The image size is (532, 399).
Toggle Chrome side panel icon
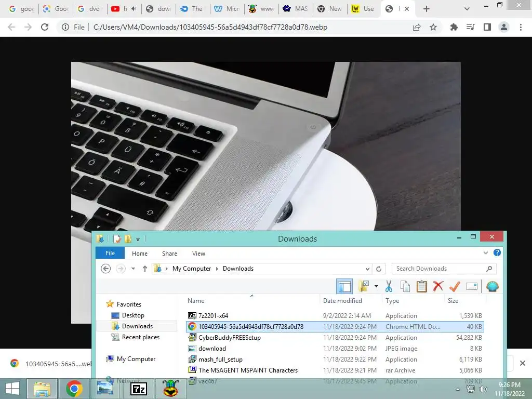point(487,27)
